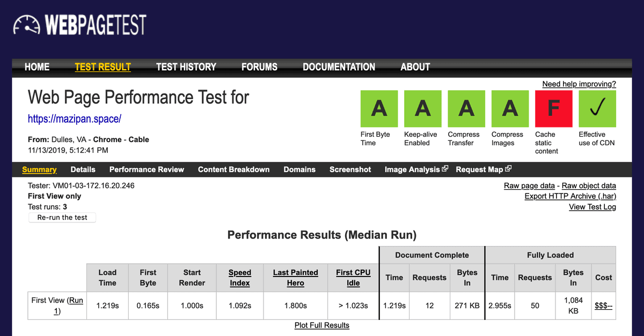This screenshot has height=336, width=644.
Task: Click the Start Render column header
Action: (x=192, y=278)
